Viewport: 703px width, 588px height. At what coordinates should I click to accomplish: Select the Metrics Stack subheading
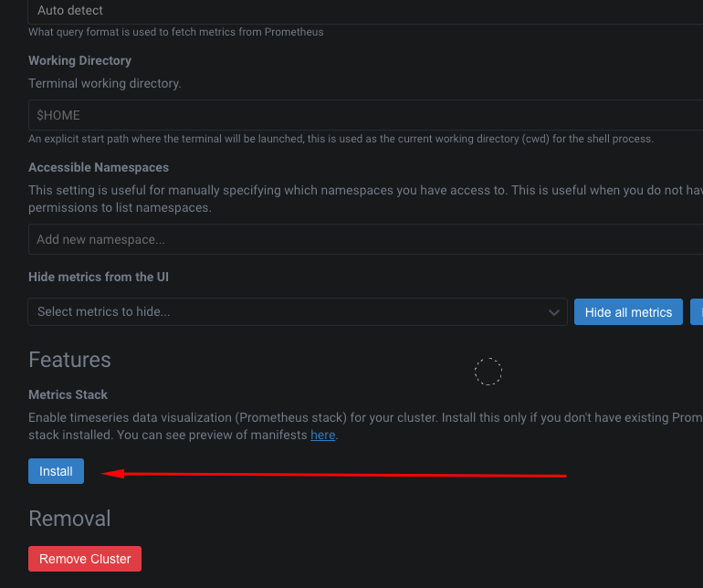[68, 394]
